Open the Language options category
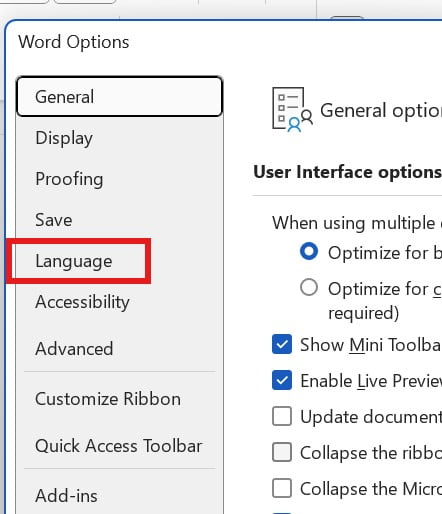Image resolution: width=442 pixels, height=514 pixels. tap(74, 261)
